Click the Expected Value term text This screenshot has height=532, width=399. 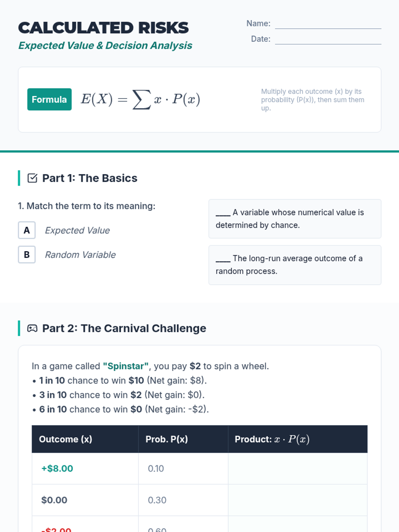click(x=77, y=230)
